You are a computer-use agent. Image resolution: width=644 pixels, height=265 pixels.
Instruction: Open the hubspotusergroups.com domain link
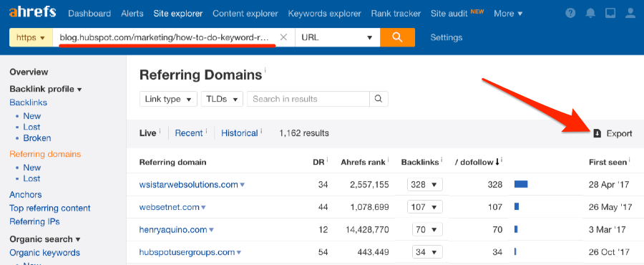tap(187, 252)
